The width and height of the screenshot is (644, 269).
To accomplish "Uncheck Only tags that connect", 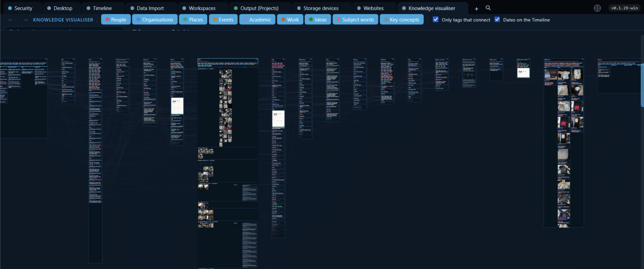I will click(x=435, y=20).
